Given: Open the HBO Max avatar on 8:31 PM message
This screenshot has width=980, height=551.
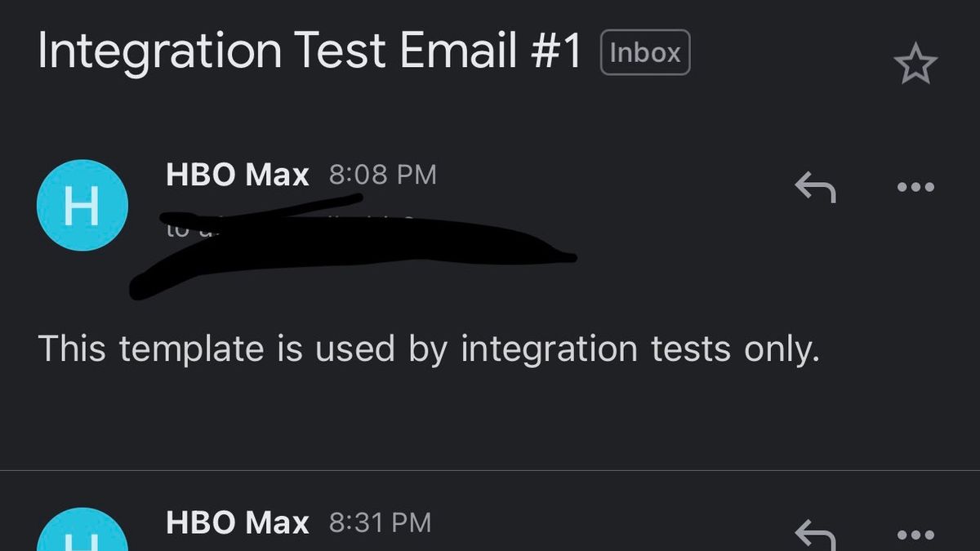Looking at the screenshot, I should pyautogui.click(x=82, y=537).
